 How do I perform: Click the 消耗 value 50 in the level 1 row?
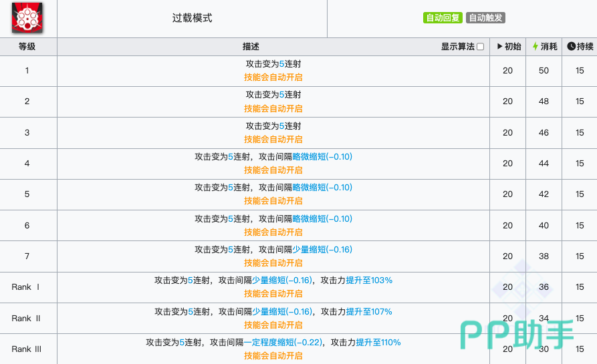coord(544,71)
